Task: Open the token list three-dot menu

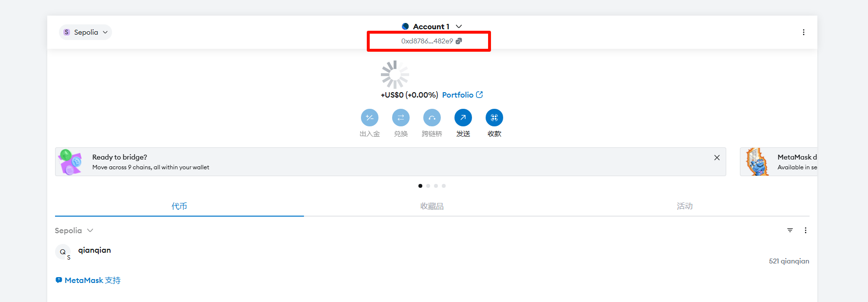Action: tap(806, 230)
